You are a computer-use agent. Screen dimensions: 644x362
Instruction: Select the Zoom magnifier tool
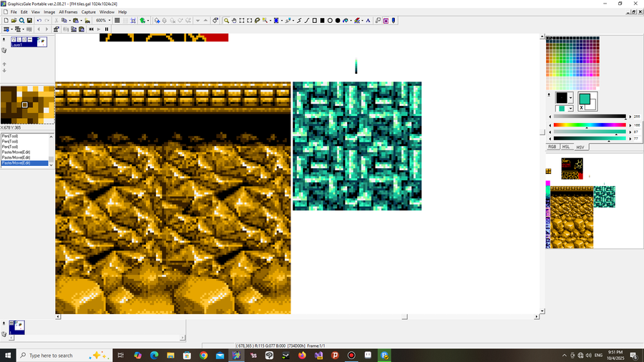(226, 21)
